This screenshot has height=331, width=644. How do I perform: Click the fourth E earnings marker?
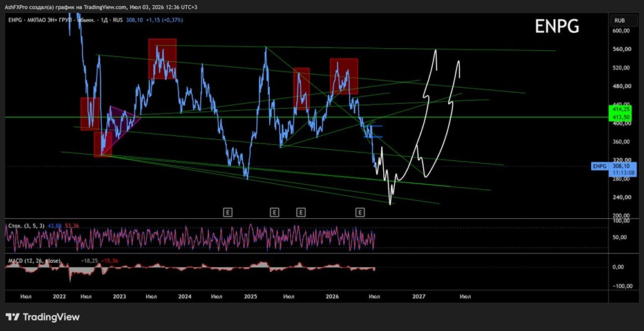(360, 213)
